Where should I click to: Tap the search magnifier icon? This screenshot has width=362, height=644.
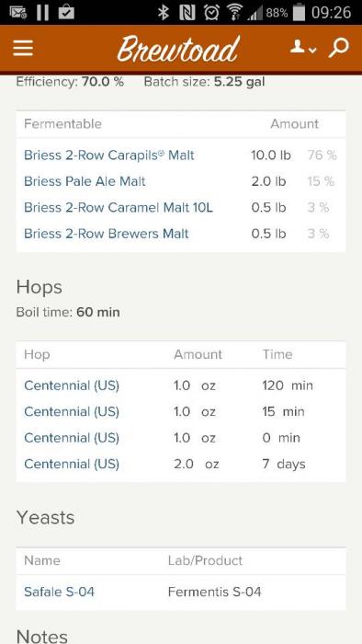[x=339, y=48]
